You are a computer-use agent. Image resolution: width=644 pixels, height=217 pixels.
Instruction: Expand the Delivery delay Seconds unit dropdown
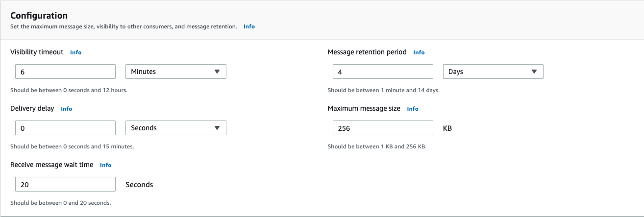176,128
